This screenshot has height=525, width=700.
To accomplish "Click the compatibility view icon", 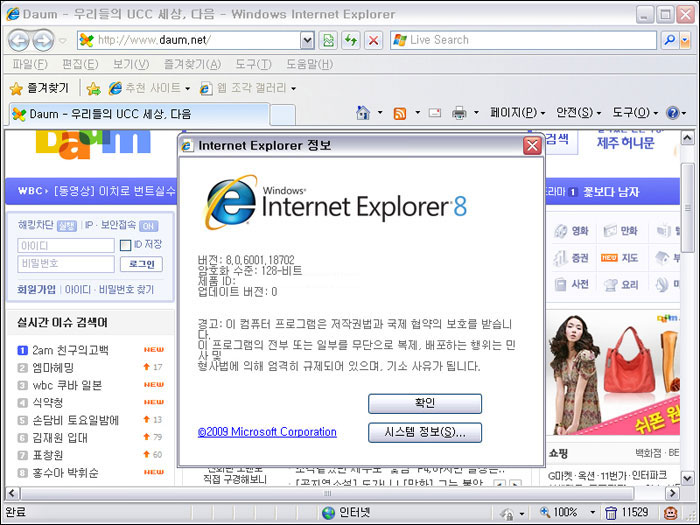I will pos(328,41).
